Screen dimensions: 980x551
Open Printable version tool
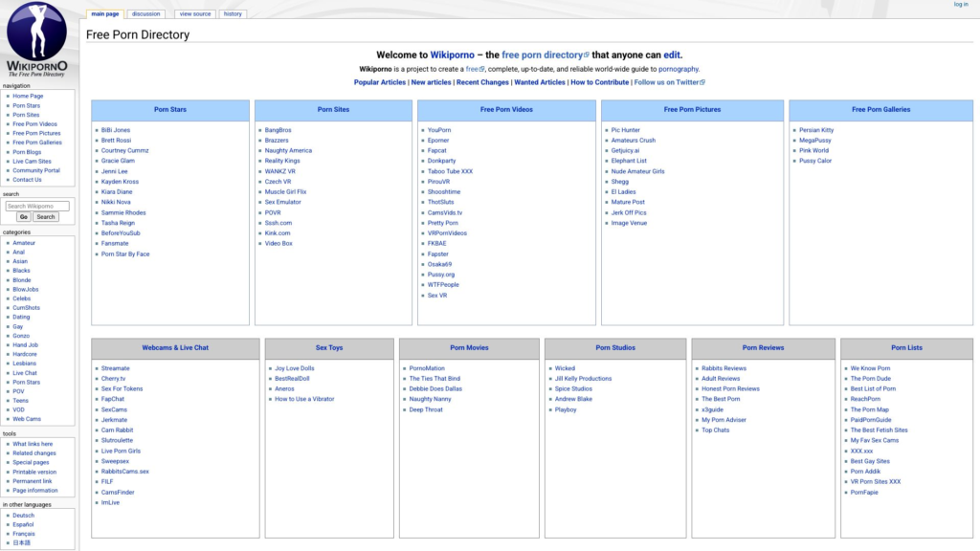click(x=34, y=473)
